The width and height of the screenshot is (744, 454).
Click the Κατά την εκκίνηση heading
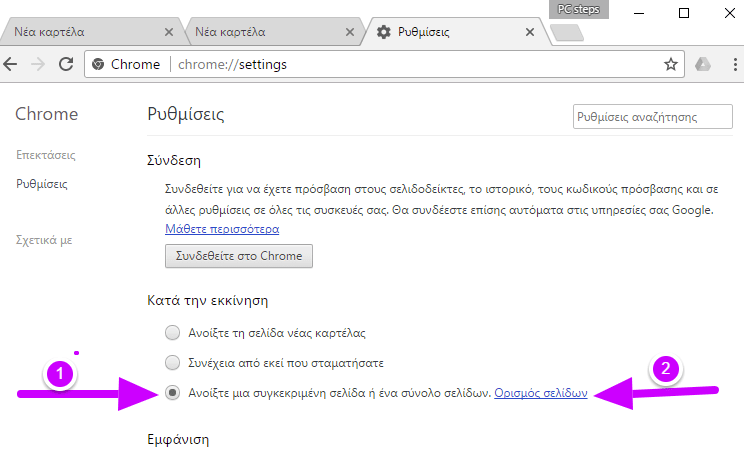[207, 300]
